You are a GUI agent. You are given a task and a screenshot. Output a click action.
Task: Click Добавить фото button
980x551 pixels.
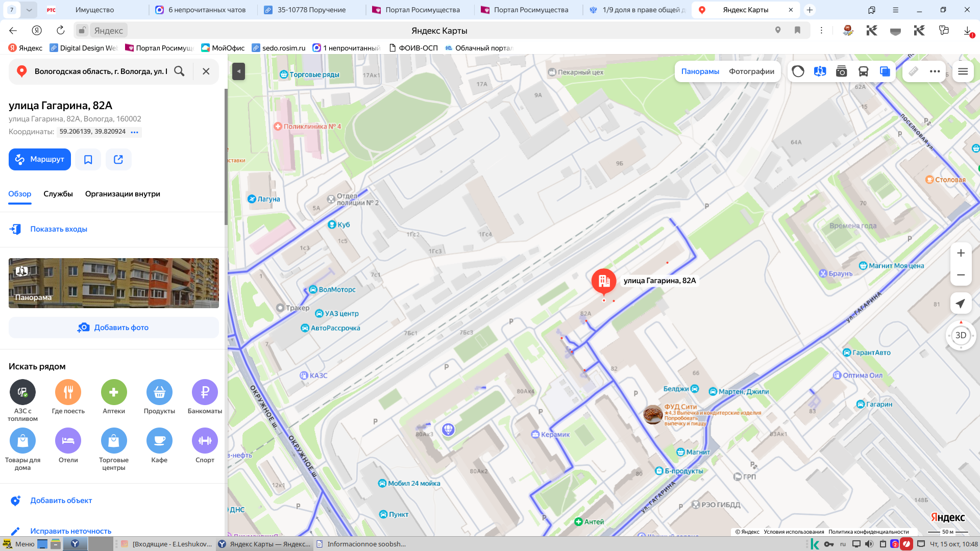[114, 328]
